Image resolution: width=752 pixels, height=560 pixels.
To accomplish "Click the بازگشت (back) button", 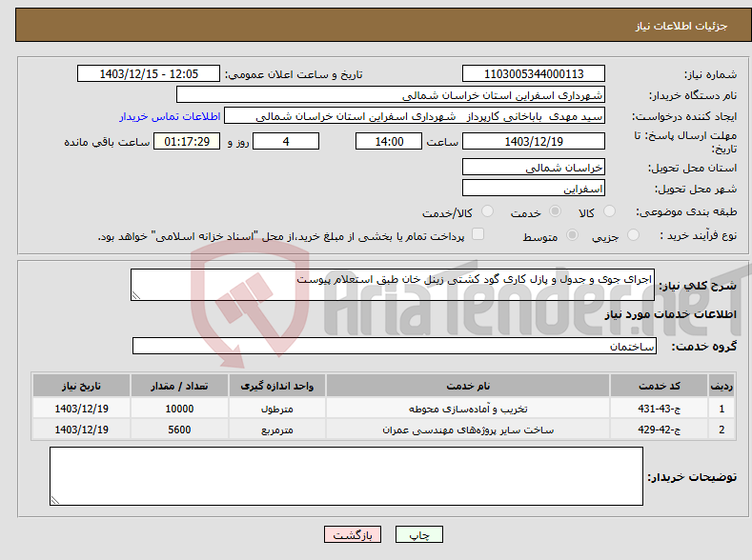I will point(353,534).
